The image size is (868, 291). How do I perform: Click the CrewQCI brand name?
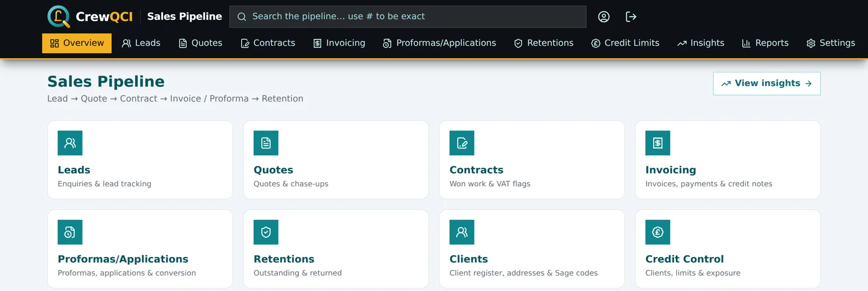click(104, 17)
